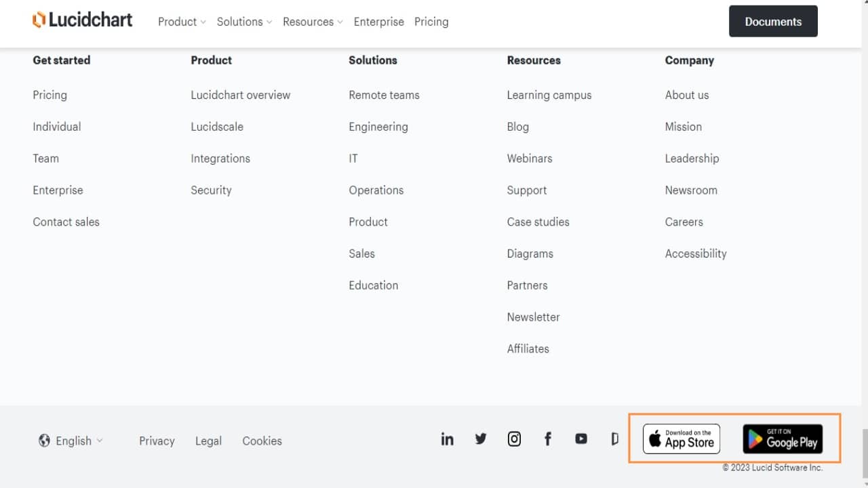The height and width of the screenshot is (488, 868).
Task: Open the Leadership link
Action: [x=692, y=159]
